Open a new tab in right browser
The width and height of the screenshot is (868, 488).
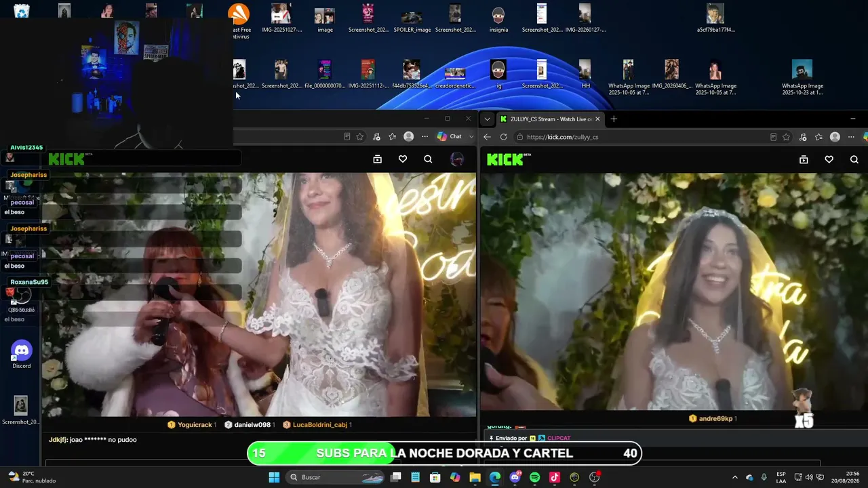(x=614, y=119)
